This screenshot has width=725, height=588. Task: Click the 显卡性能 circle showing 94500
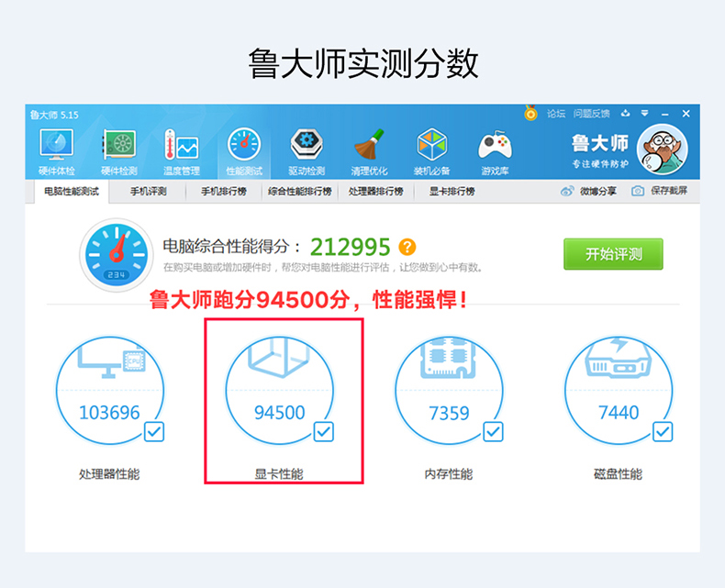pos(280,391)
